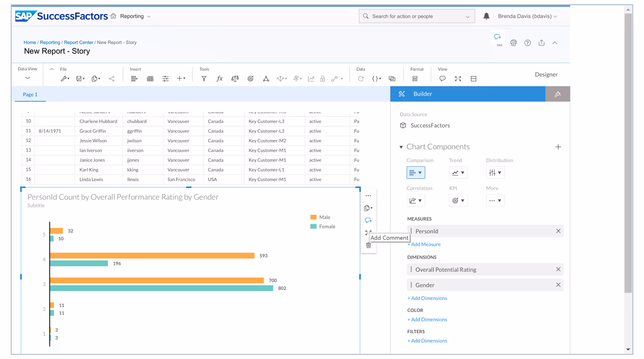Open Brenda Davis user menu
Viewport: 644px width, 359px height.
[527, 16]
